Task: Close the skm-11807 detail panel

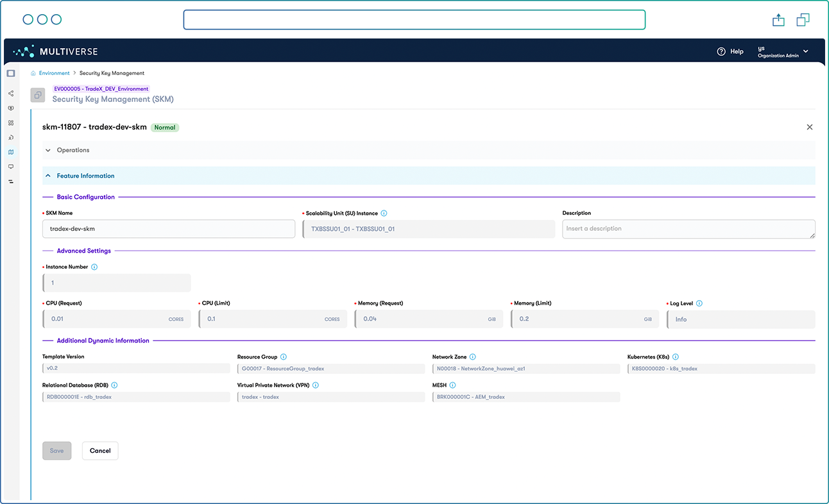Action: tap(810, 127)
